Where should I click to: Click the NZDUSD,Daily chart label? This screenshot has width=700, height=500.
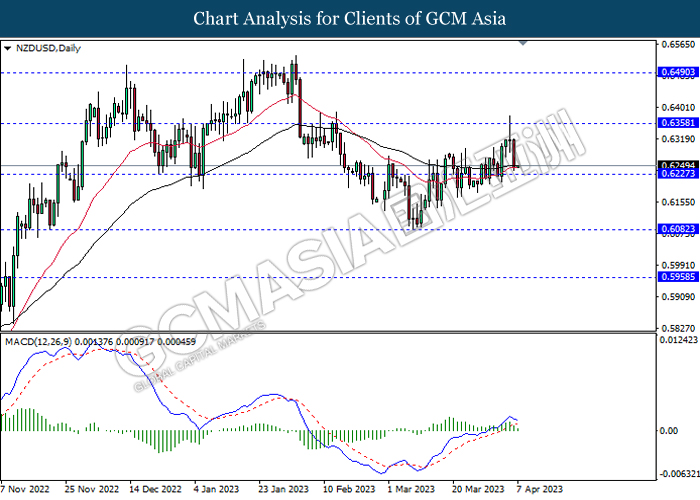48,48
